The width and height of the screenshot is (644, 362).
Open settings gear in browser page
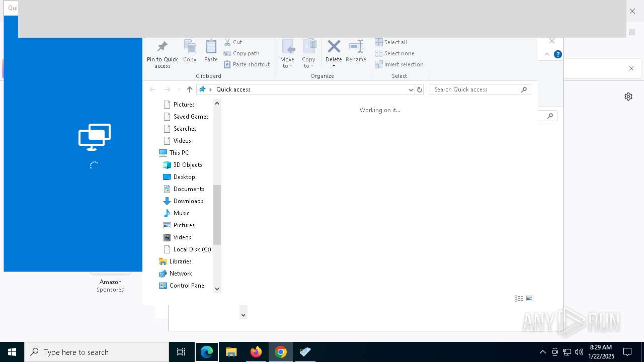pyautogui.click(x=628, y=97)
